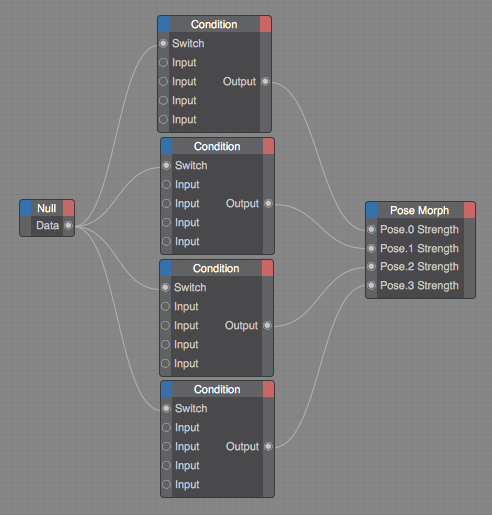Click the Pose Morph node's red output corner
Viewport: 492px width, 515px height.
coord(469,210)
